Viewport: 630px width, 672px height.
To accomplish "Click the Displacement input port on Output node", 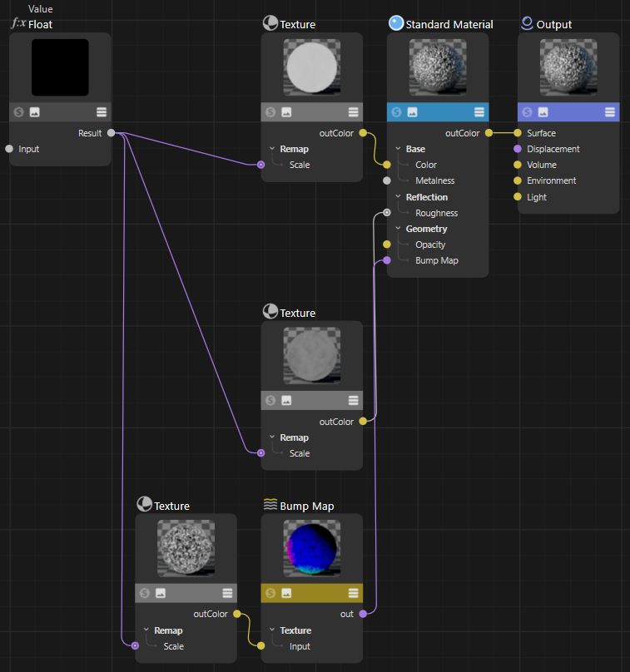I will [x=518, y=149].
